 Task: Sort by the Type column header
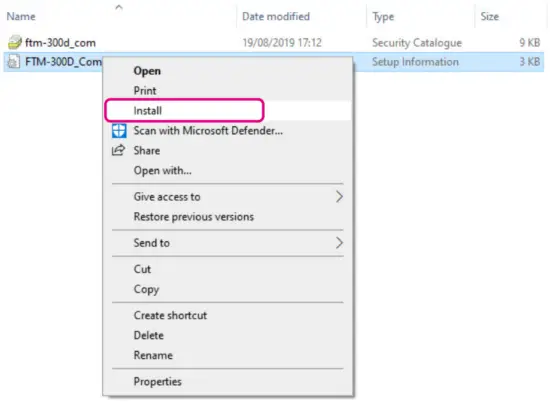(383, 17)
